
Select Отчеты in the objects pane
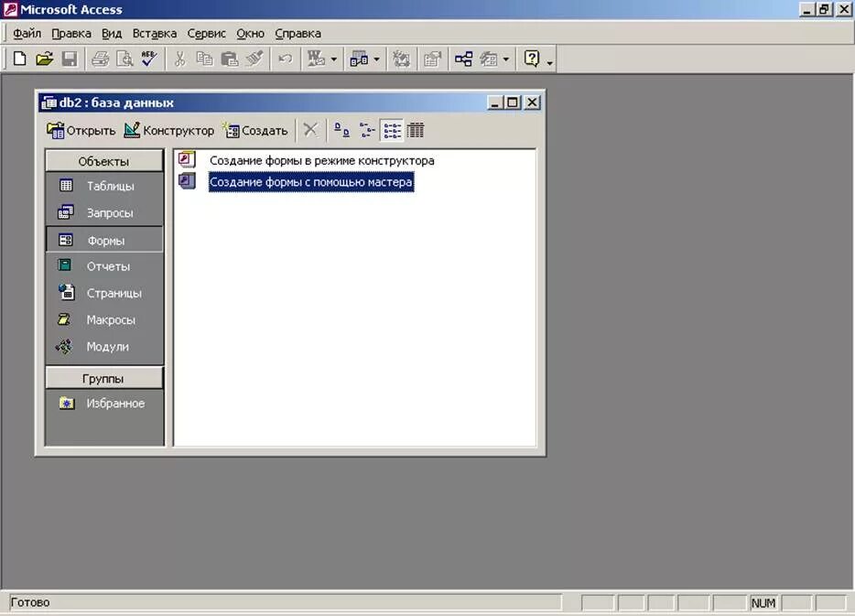(103, 266)
